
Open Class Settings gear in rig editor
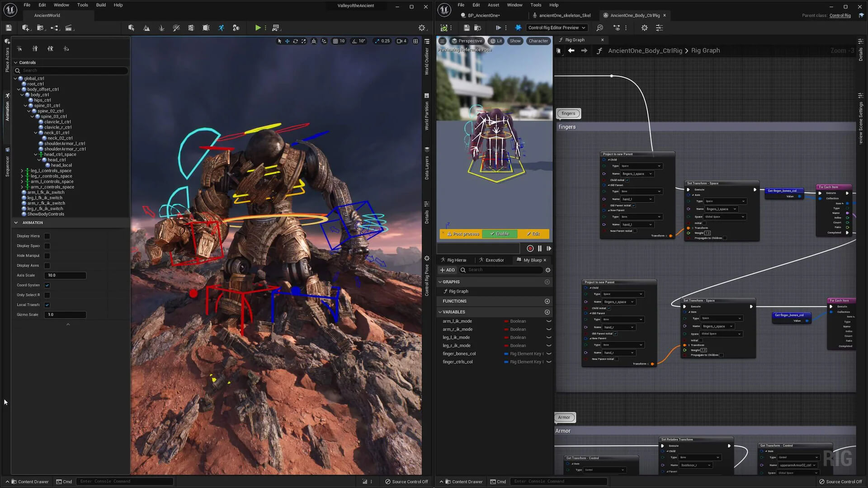point(644,28)
